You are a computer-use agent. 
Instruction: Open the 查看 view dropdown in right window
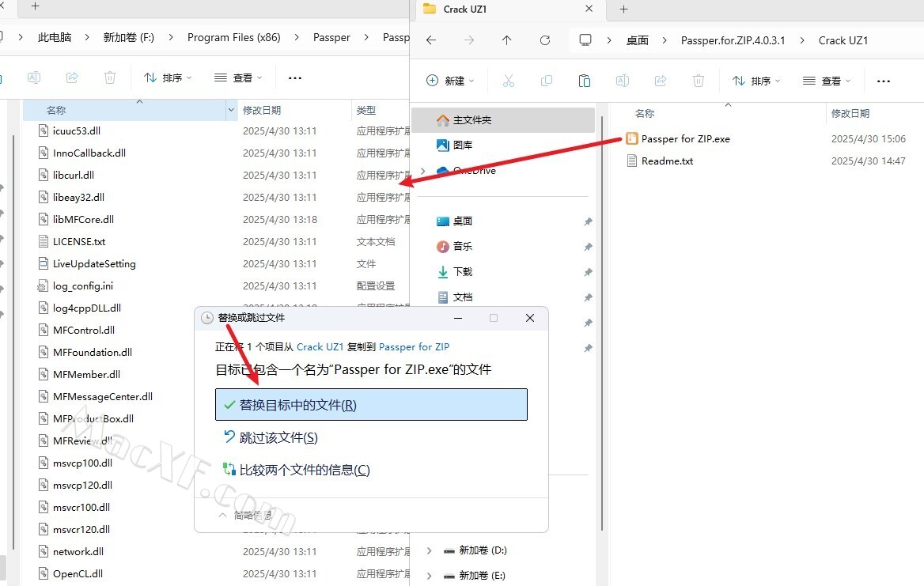point(827,81)
